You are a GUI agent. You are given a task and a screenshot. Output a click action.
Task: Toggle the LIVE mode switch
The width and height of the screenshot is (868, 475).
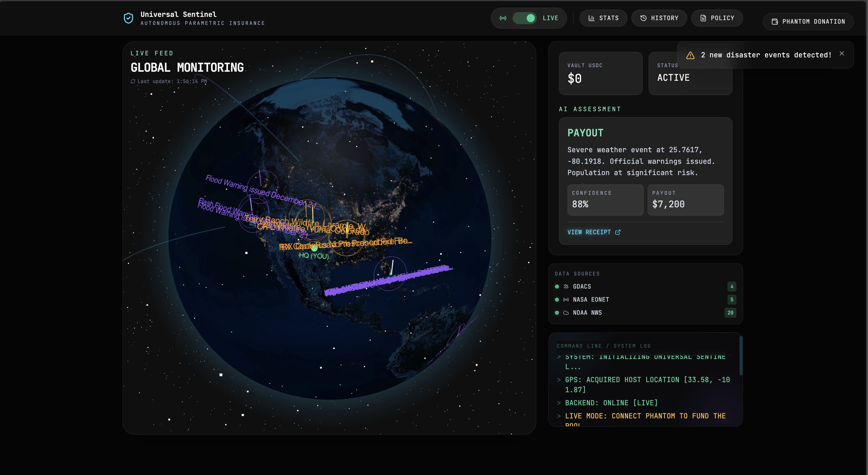(524, 18)
